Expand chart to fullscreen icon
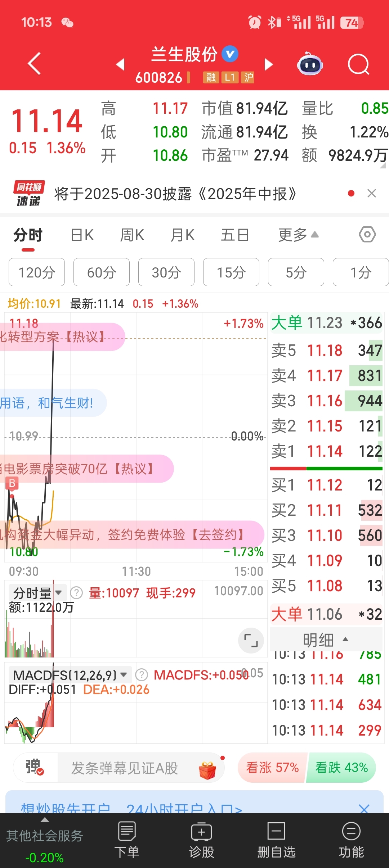The width and height of the screenshot is (389, 868). (251, 641)
